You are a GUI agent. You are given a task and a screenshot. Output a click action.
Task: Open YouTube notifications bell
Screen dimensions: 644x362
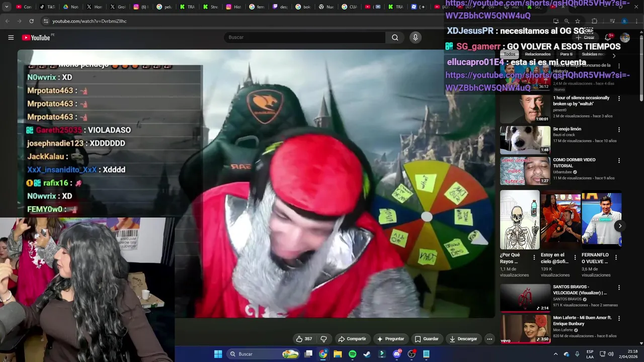pos(608,38)
